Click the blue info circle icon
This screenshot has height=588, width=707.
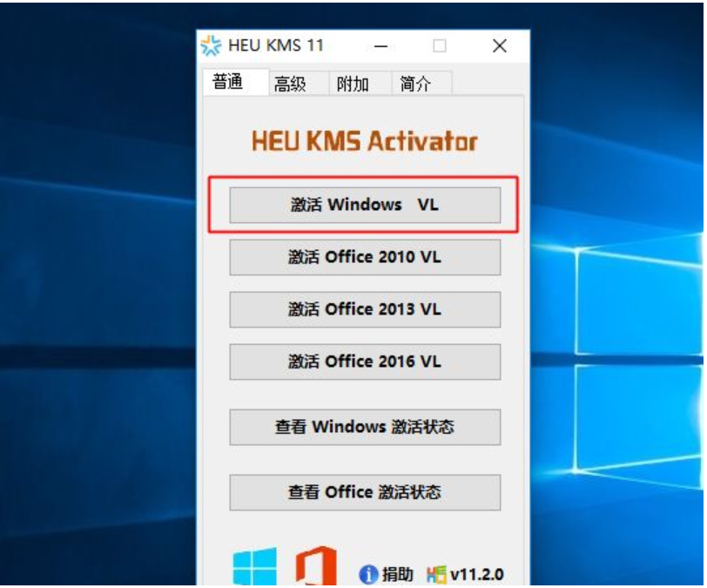click(368, 574)
